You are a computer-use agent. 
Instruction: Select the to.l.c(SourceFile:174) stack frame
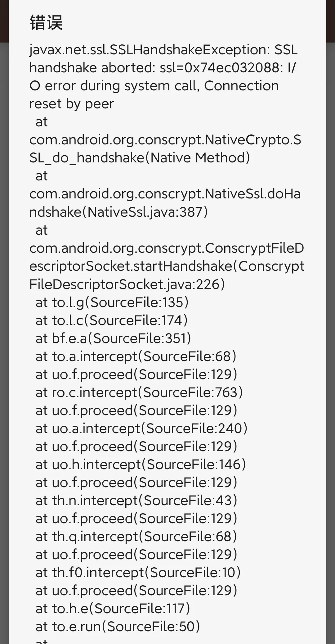pyautogui.click(x=112, y=320)
